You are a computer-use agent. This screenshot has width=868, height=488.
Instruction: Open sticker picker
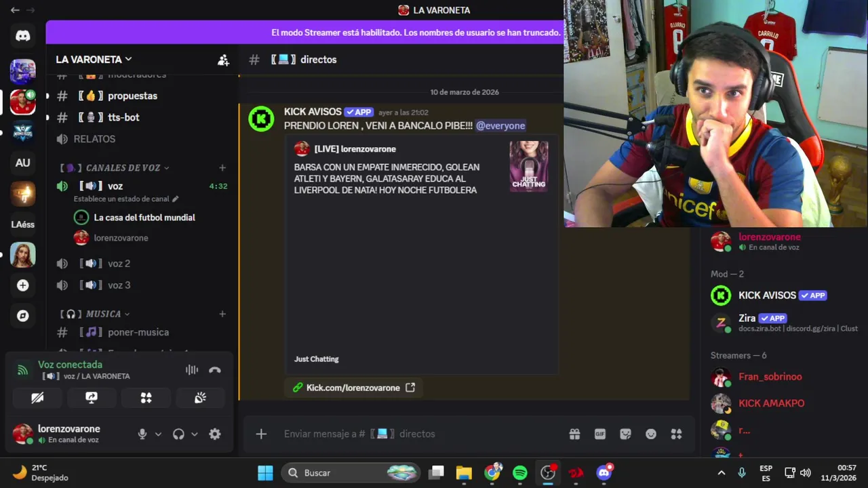click(625, 434)
